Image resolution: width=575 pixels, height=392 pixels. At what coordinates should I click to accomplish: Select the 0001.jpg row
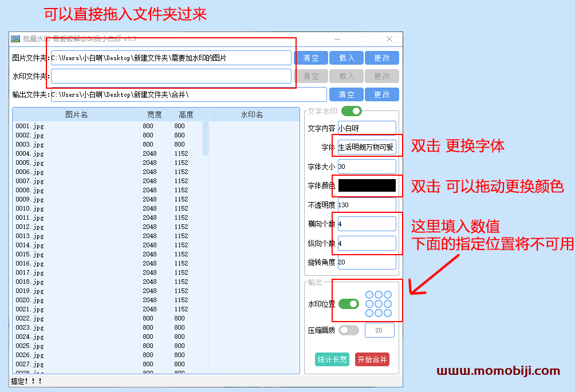(x=108, y=126)
